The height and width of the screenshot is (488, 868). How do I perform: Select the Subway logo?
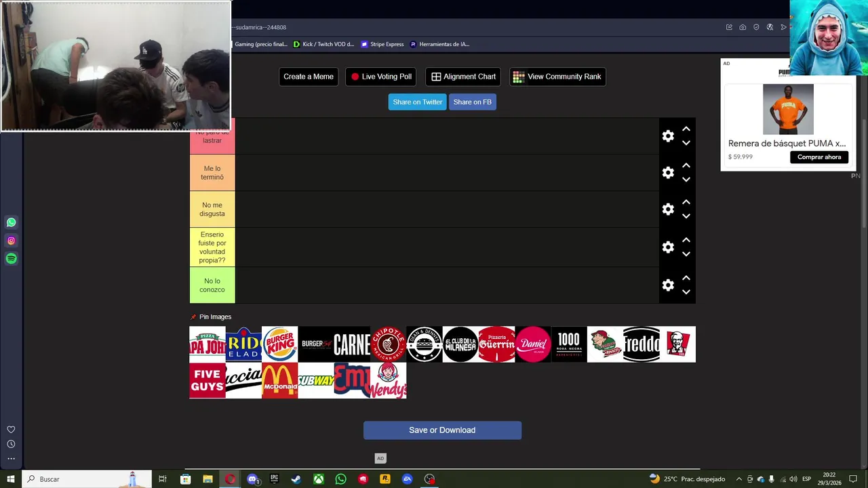[x=316, y=380]
